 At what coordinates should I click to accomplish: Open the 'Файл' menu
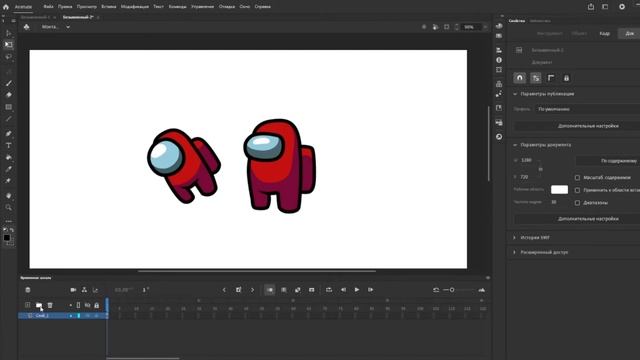point(48,7)
